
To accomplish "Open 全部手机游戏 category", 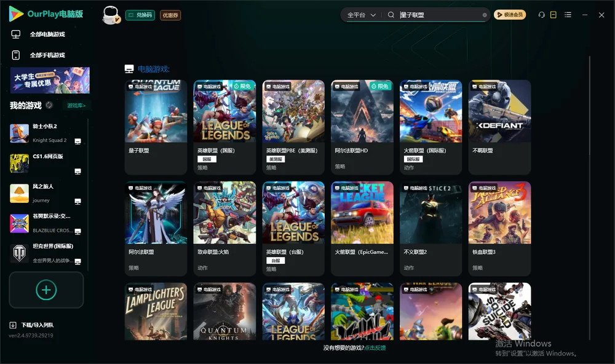I will pyautogui.click(x=47, y=55).
